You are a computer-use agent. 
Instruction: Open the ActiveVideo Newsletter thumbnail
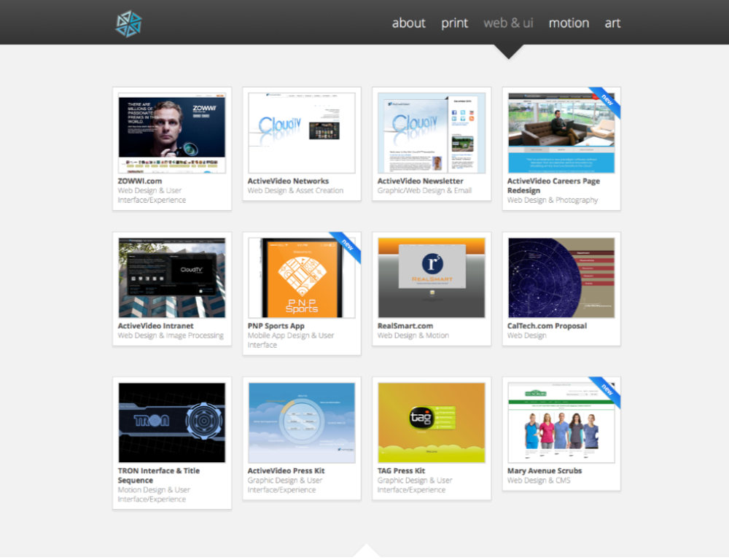point(432,133)
